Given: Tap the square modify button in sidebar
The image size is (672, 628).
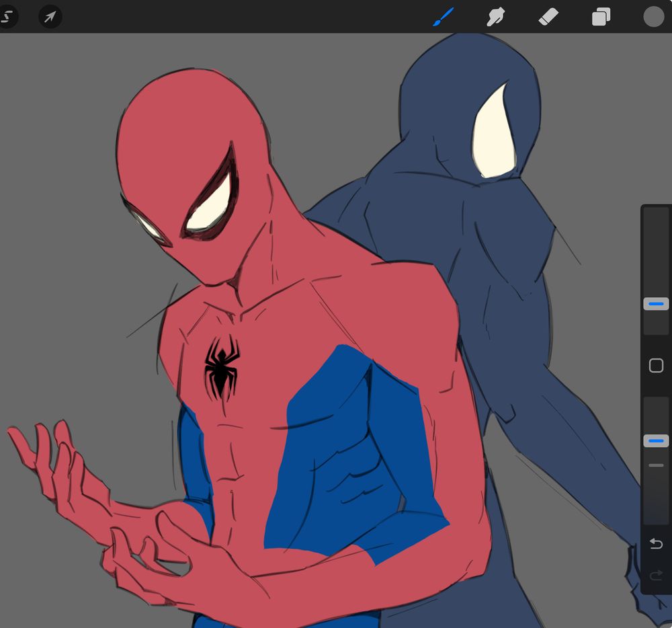Looking at the screenshot, I should (x=656, y=366).
